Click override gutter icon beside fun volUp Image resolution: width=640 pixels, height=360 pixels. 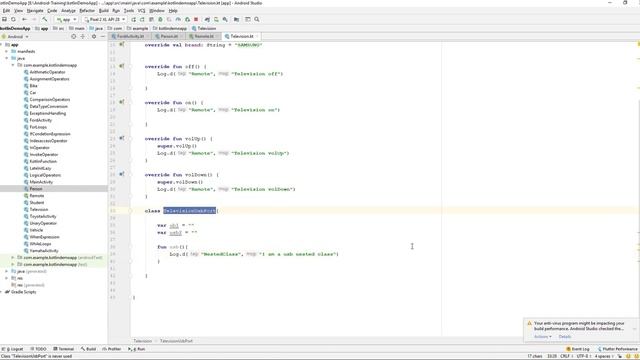122,138
